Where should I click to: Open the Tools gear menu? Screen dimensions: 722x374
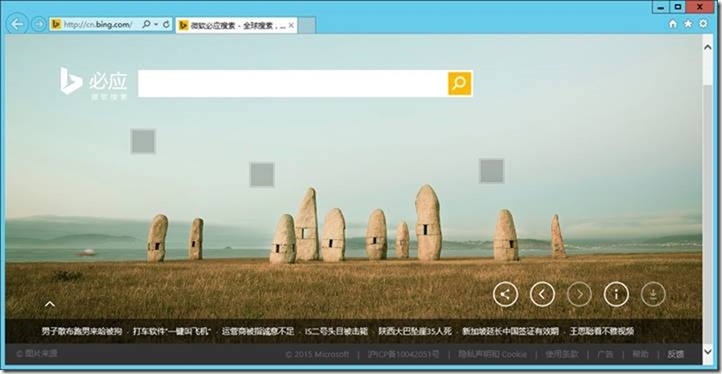[703, 23]
